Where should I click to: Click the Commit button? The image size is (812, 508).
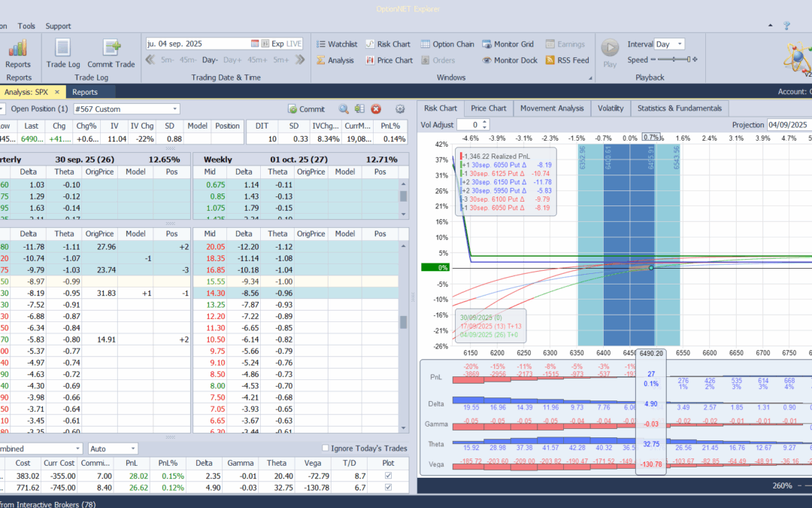click(307, 109)
